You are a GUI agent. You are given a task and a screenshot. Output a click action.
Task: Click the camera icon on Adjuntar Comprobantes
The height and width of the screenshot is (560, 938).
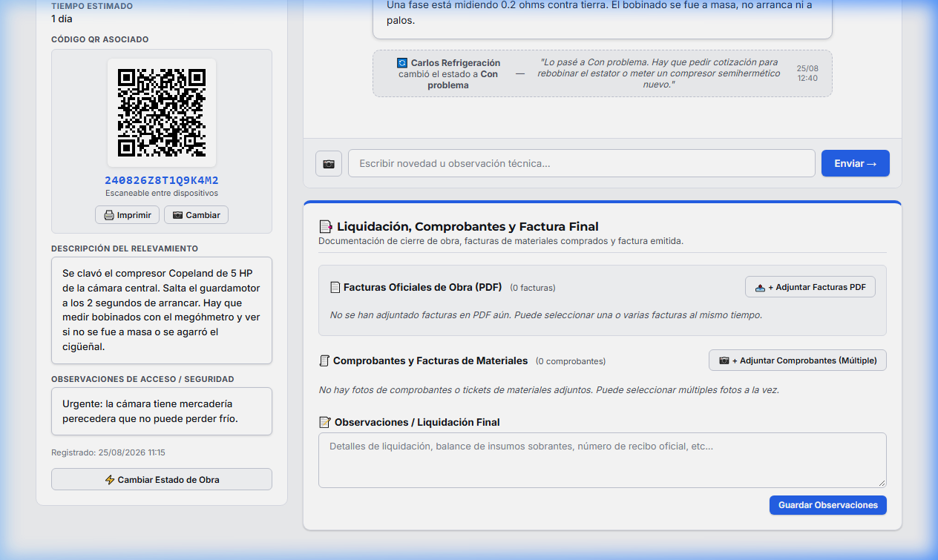(724, 361)
